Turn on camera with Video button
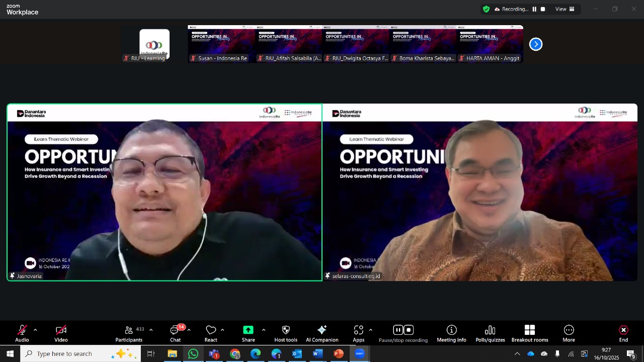The width and height of the screenshot is (644, 362). pyautogui.click(x=61, y=333)
